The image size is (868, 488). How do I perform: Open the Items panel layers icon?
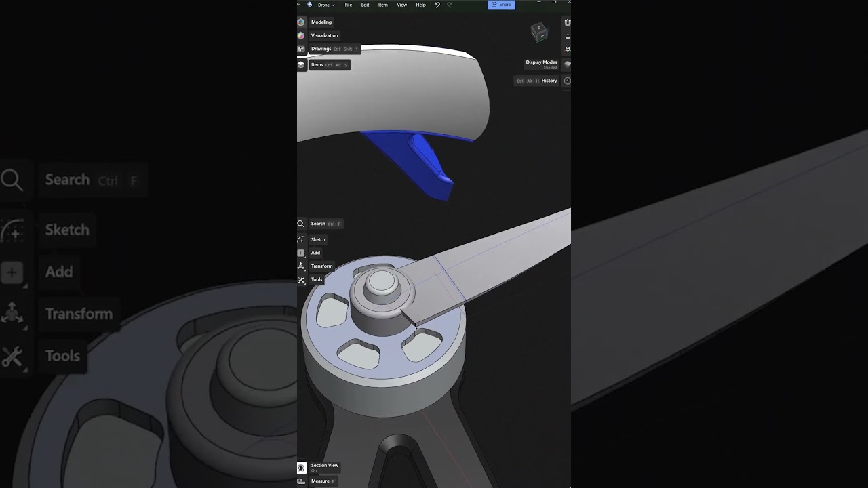point(301,65)
